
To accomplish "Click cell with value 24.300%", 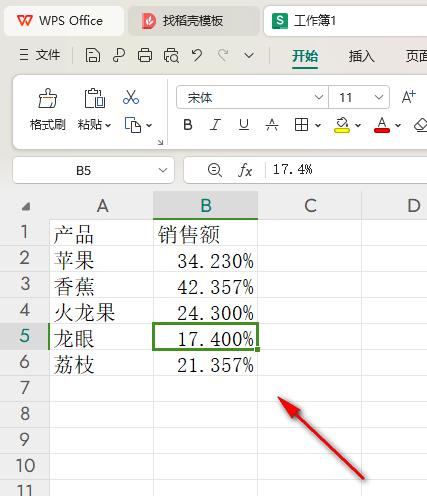I will (206, 311).
